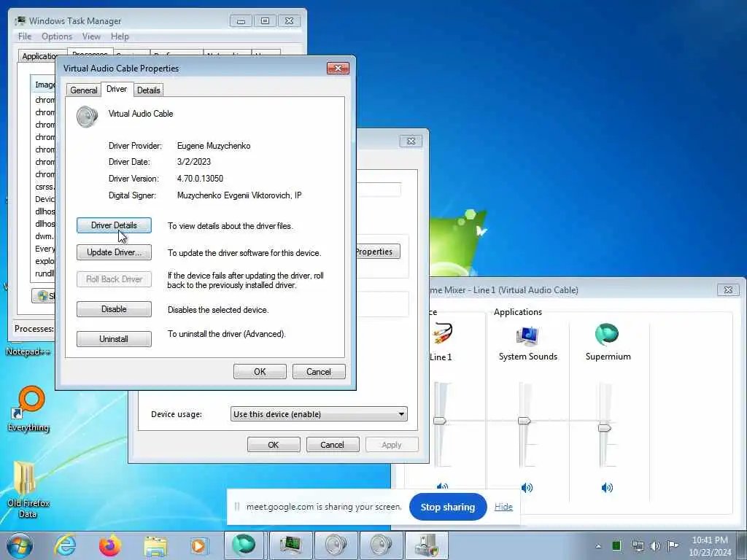Click the Driver Details button

click(114, 225)
